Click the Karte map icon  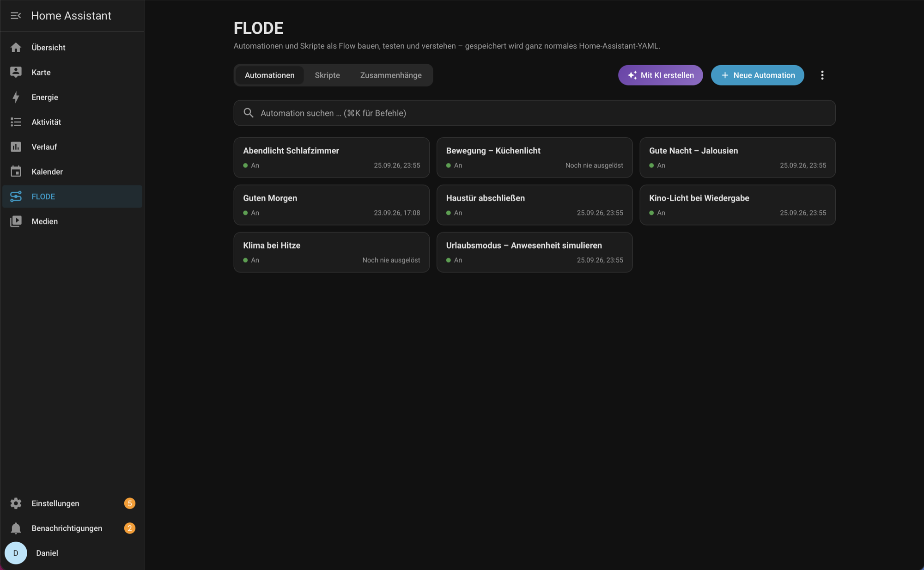click(x=16, y=72)
